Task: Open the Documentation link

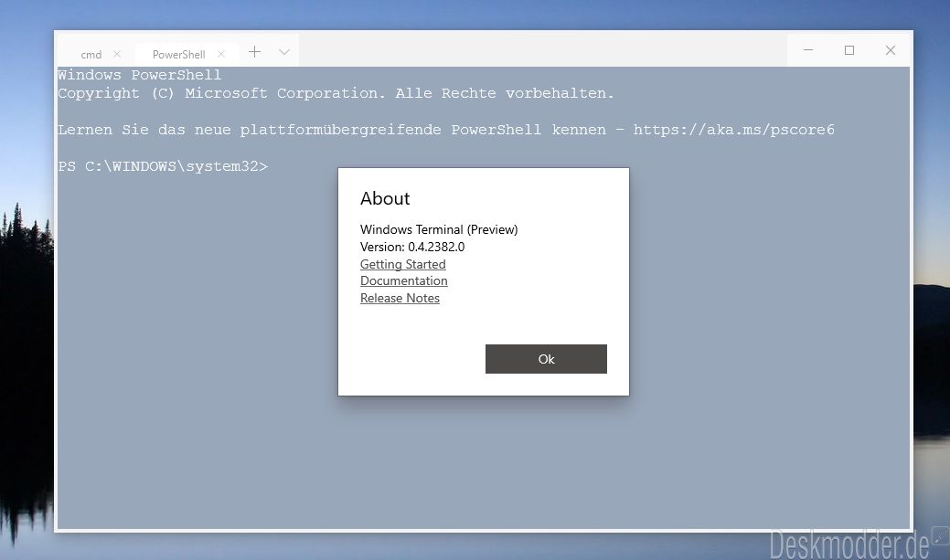Action: tap(403, 280)
